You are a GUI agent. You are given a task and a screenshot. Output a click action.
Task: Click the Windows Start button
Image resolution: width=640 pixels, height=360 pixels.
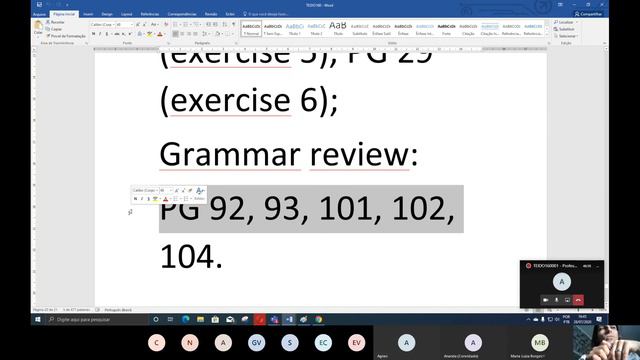click(x=38, y=319)
